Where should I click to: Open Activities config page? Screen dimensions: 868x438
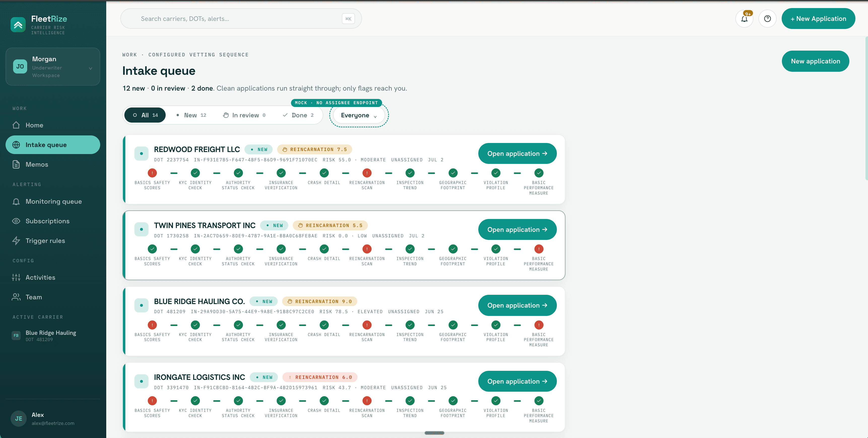coord(53,277)
